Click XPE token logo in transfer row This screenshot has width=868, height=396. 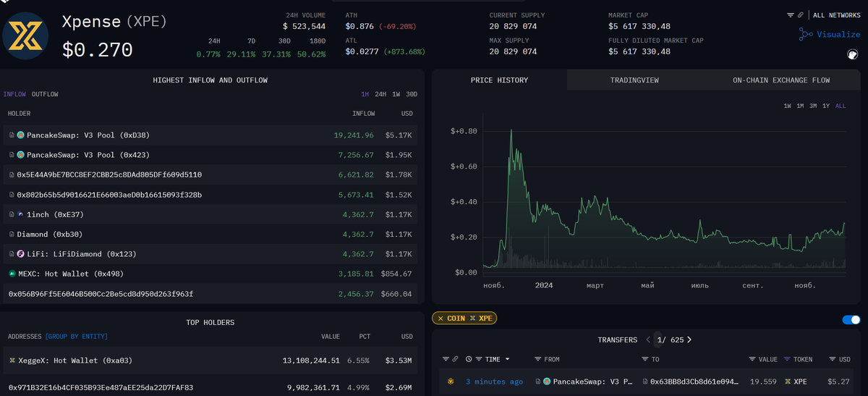tap(788, 382)
